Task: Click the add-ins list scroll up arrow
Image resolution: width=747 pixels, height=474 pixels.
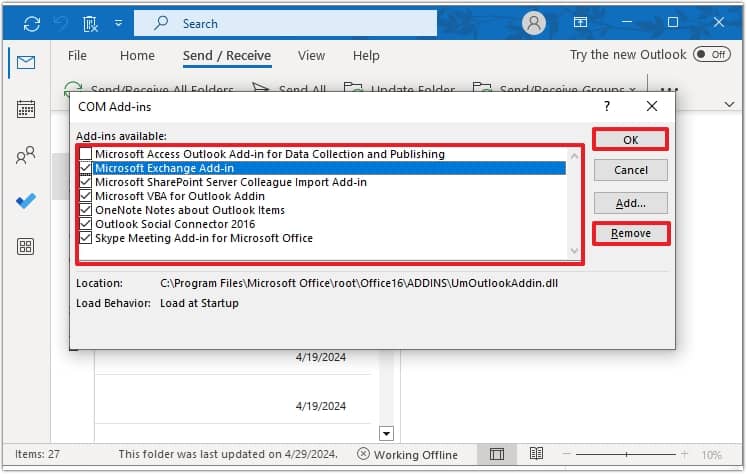Action: click(x=574, y=156)
